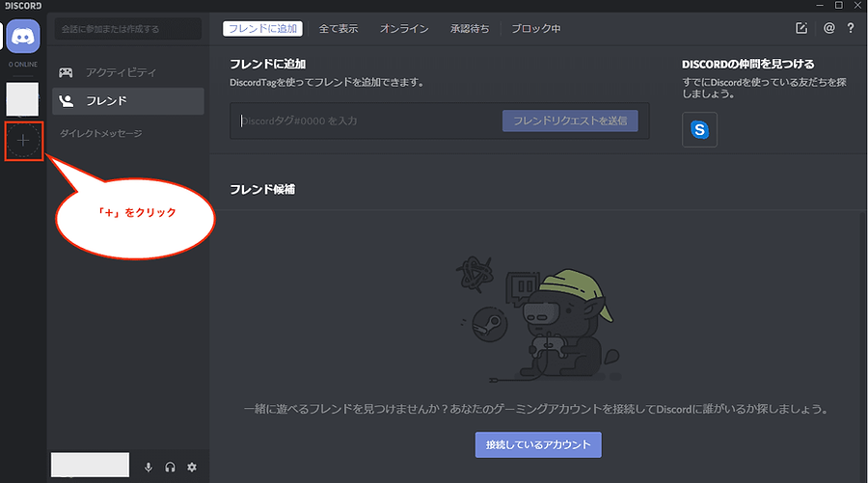
Task: Click the friends person icon
Action: pyautogui.click(x=67, y=101)
